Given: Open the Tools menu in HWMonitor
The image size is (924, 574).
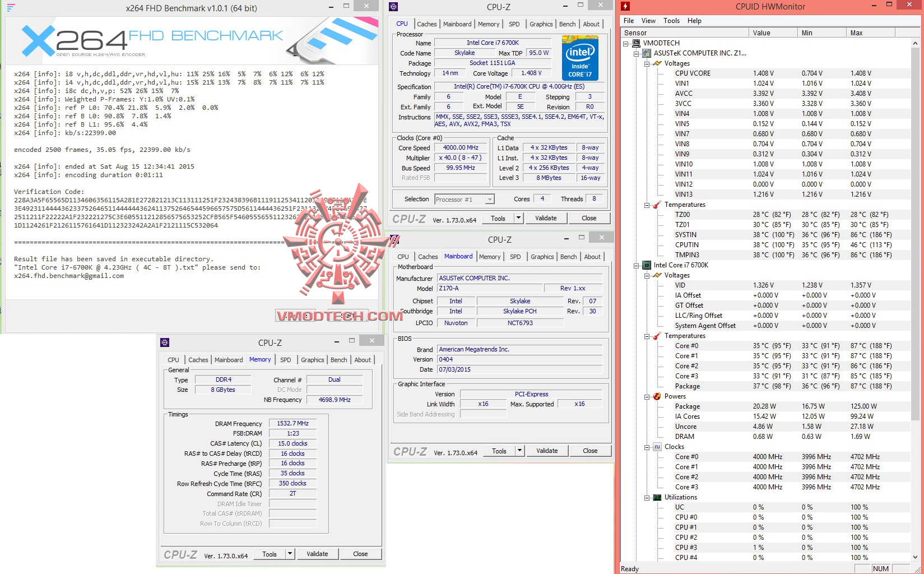Looking at the screenshot, I should tap(671, 21).
